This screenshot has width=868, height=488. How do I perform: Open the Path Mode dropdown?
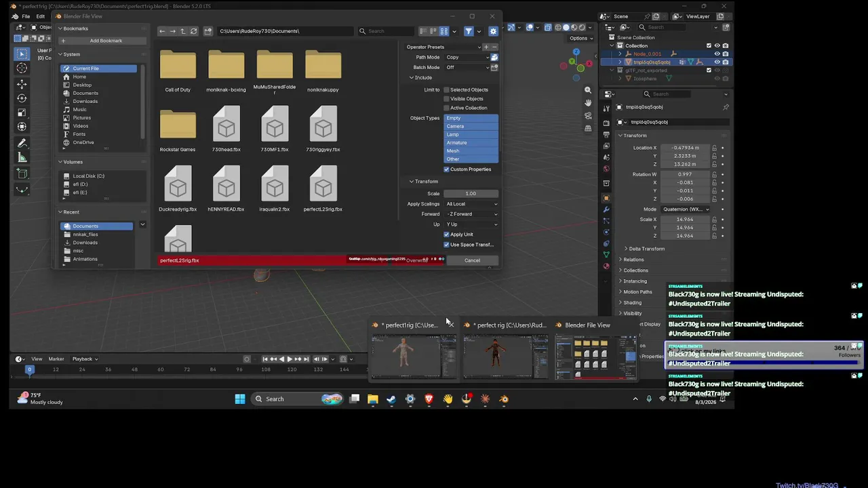[x=467, y=58]
